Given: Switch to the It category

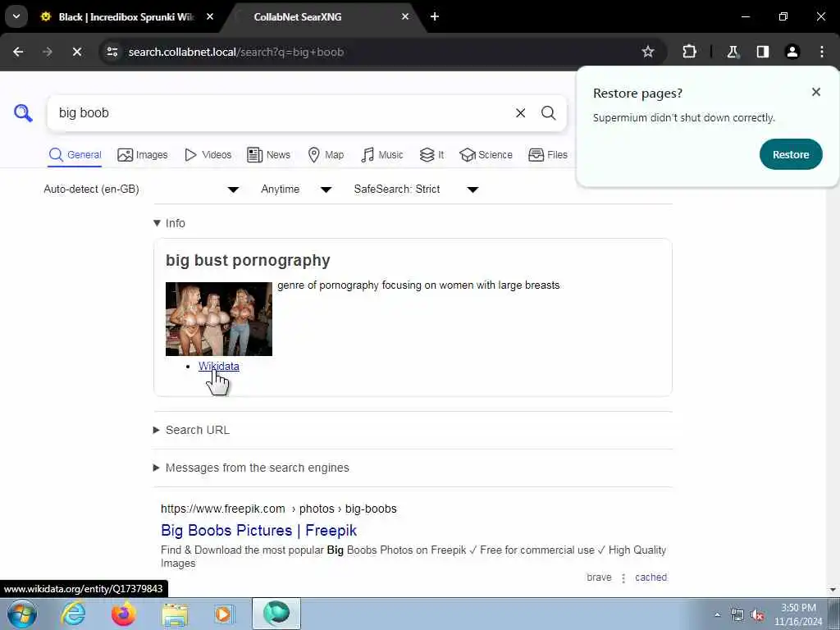Looking at the screenshot, I should click(431, 155).
